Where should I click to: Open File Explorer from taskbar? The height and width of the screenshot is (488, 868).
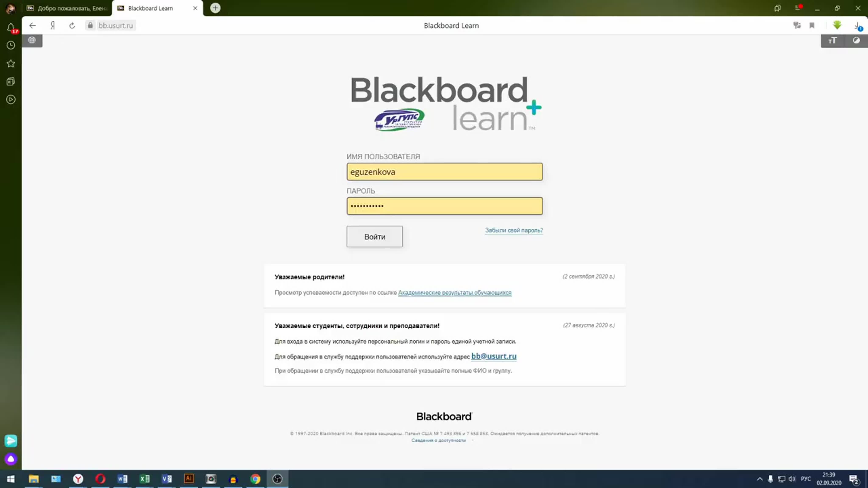(x=34, y=478)
